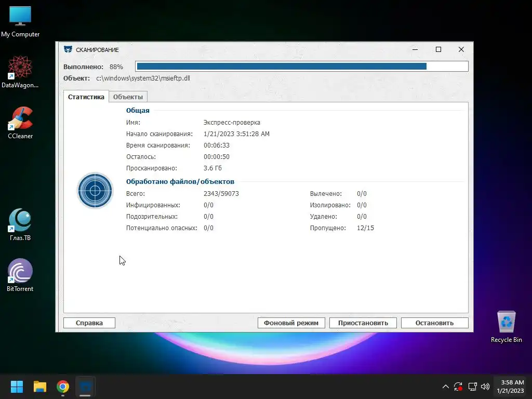Image resolution: width=532 pixels, height=399 pixels.
Task: Switch to the Объекты tab
Action: coord(128,97)
